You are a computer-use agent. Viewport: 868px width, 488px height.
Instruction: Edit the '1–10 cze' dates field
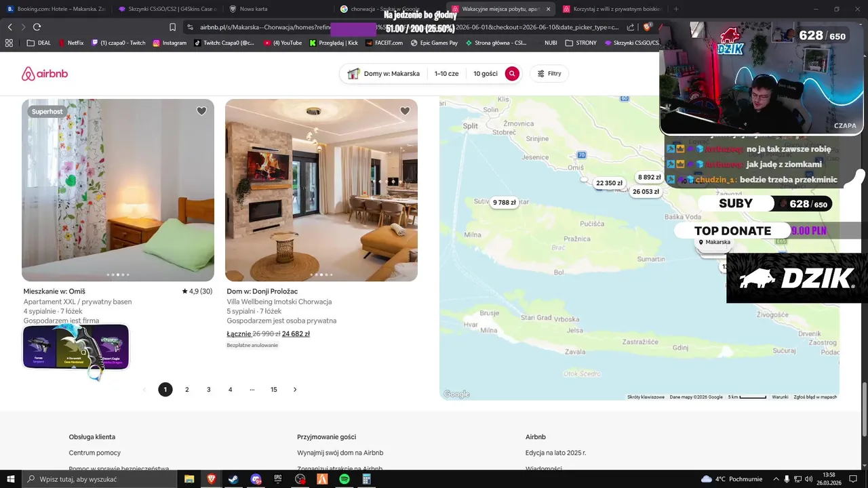point(446,74)
